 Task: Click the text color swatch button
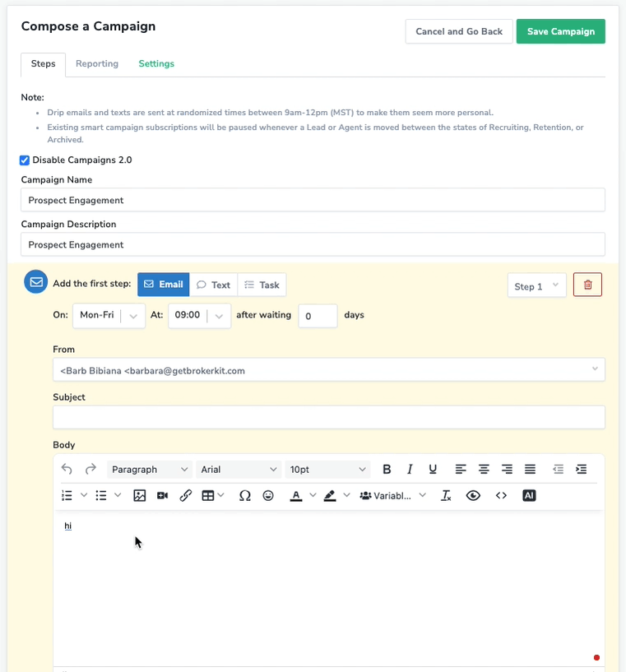coord(296,496)
